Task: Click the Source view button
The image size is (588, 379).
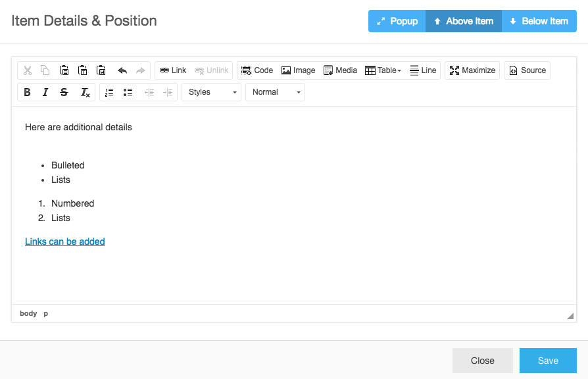Action: [527, 70]
